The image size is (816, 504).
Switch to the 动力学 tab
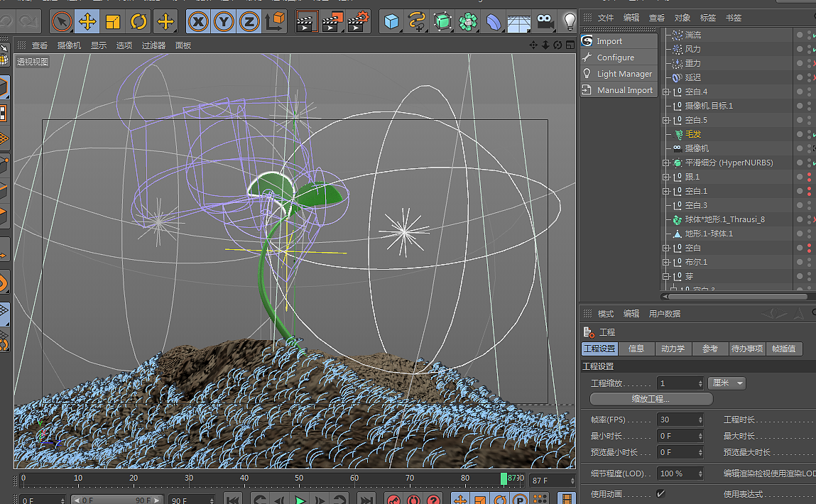coord(673,349)
